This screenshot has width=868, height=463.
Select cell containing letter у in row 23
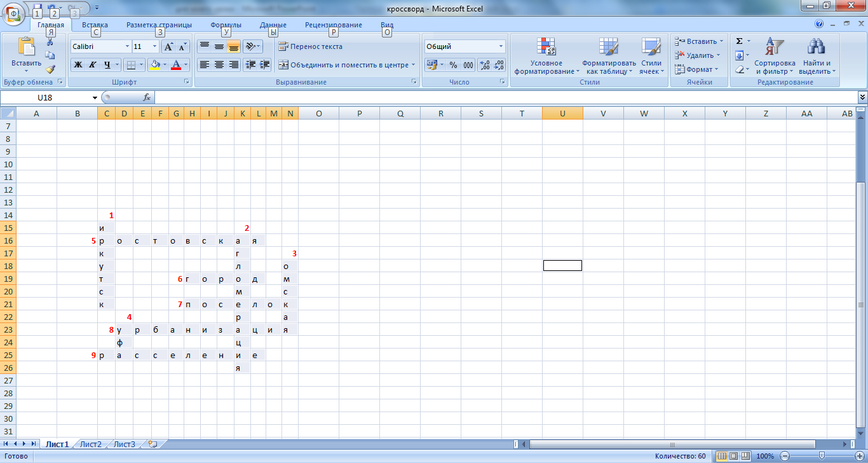[123, 329]
